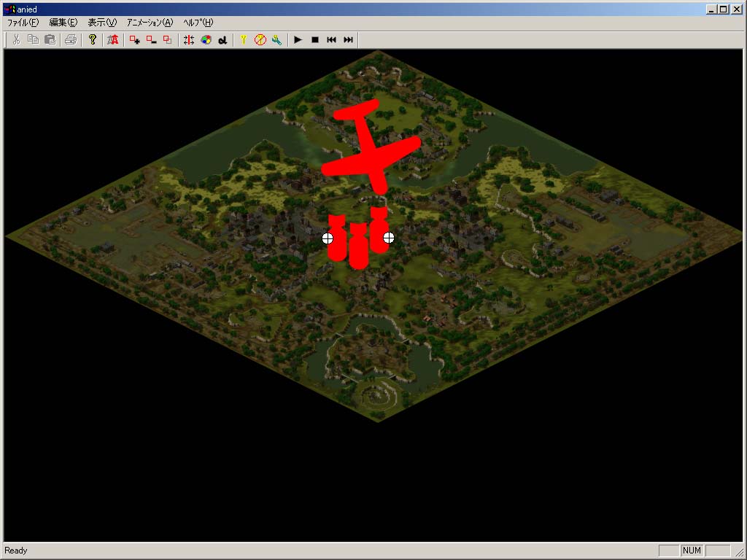747x560 pixels.
Task: Click the Paste clipboard icon
Action: [x=50, y=39]
